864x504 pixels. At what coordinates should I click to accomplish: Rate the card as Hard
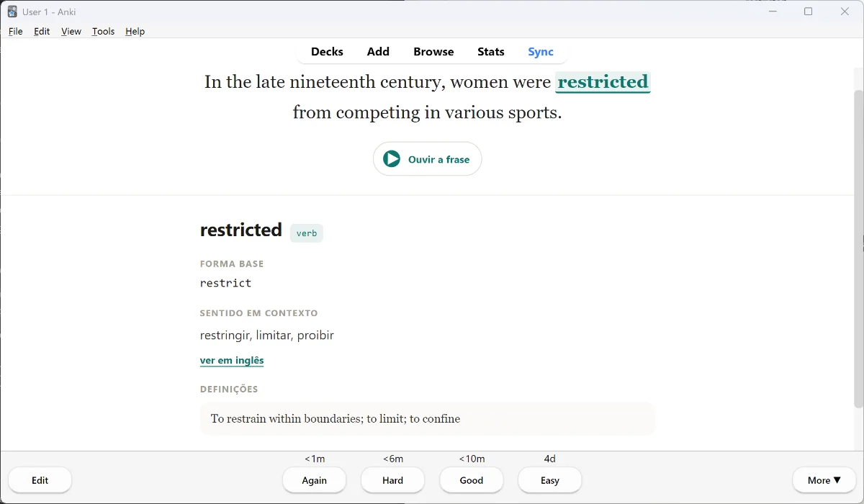click(x=393, y=480)
